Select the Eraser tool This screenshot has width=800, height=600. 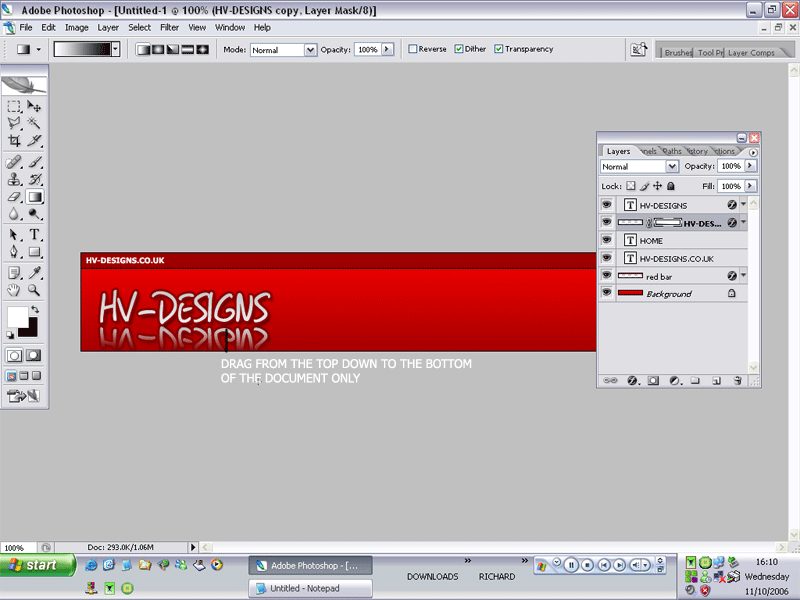[14, 197]
